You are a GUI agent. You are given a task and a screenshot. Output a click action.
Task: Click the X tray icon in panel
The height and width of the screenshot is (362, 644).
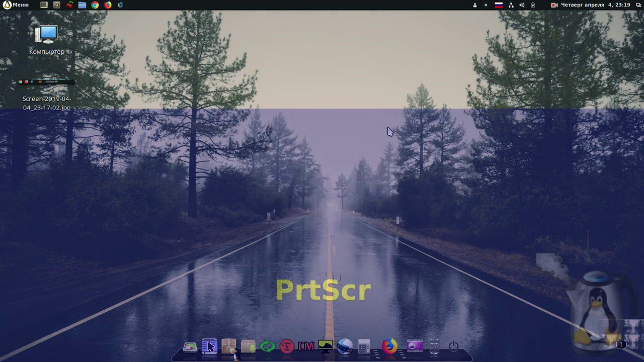pyautogui.click(x=486, y=5)
